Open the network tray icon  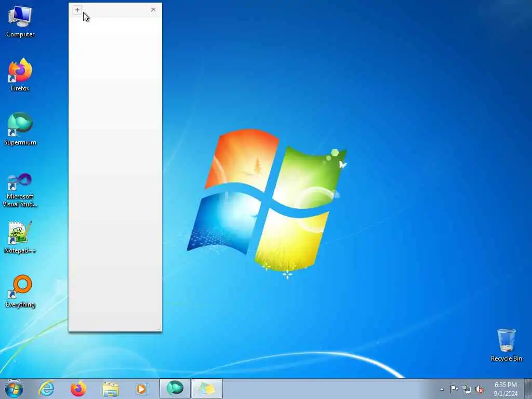click(x=467, y=389)
